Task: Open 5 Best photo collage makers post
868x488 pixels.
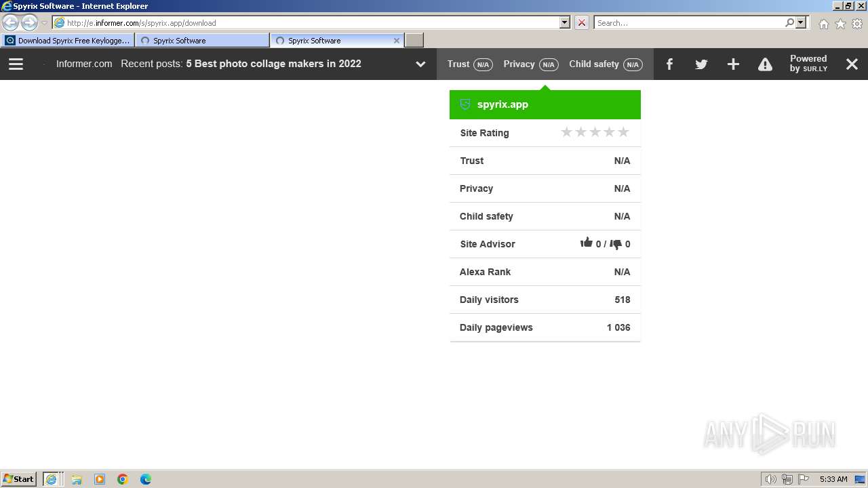Action: 273,64
